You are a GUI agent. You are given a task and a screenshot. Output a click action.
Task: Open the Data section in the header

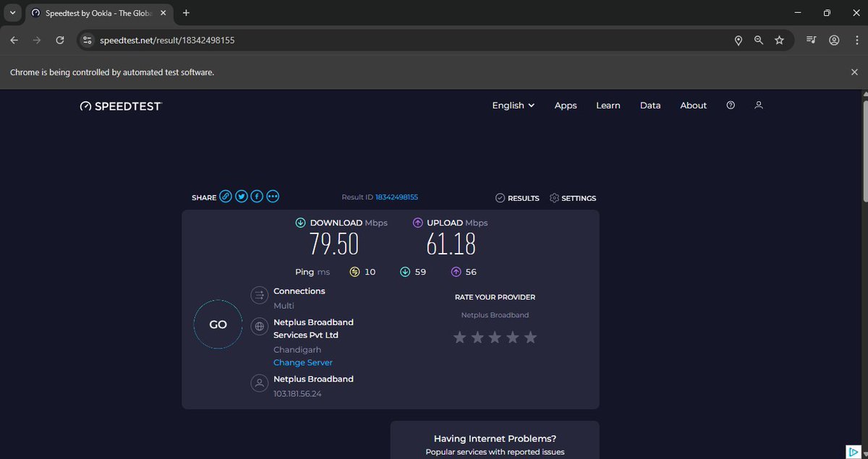point(650,105)
